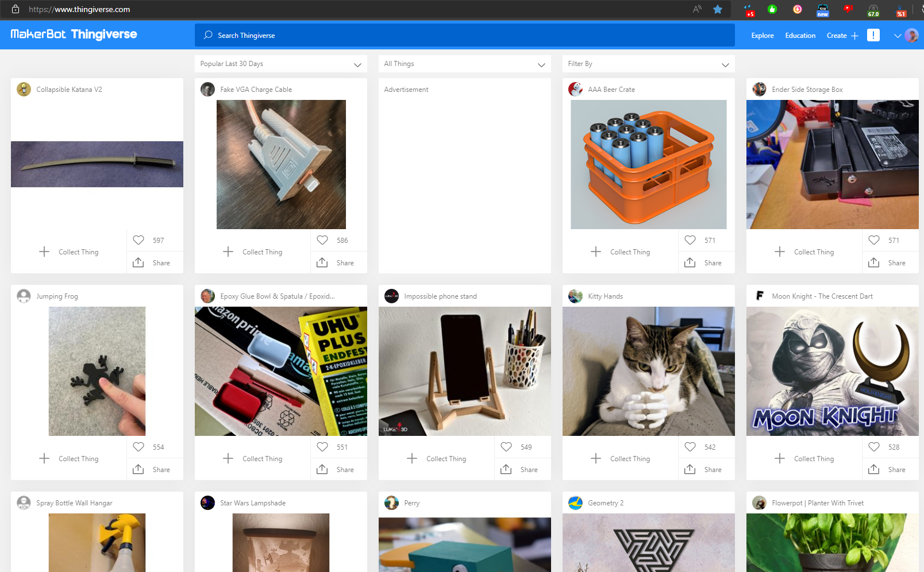The height and width of the screenshot is (572, 924).
Task: Open the Moon Knight thumbnail image
Action: click(833, 371)
